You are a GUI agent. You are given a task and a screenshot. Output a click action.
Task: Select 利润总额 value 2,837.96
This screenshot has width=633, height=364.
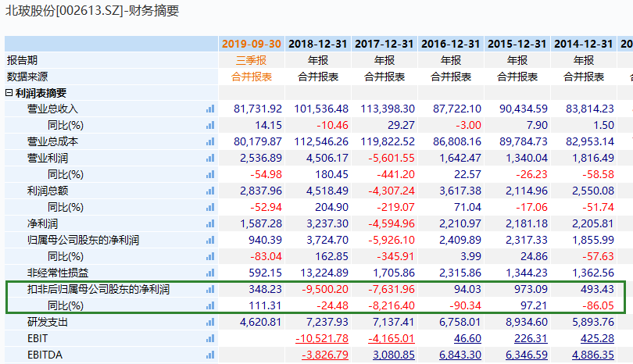click(261, 191)
